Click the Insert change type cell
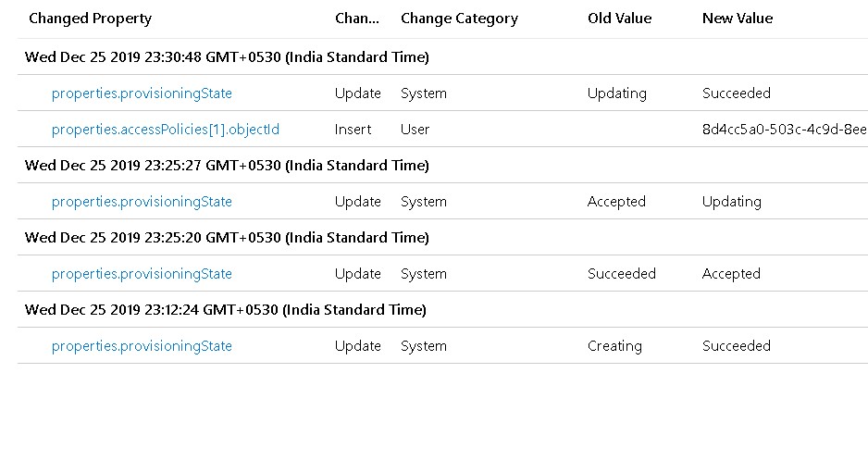This screenshot has height=460, width=868. coord(353,129)
